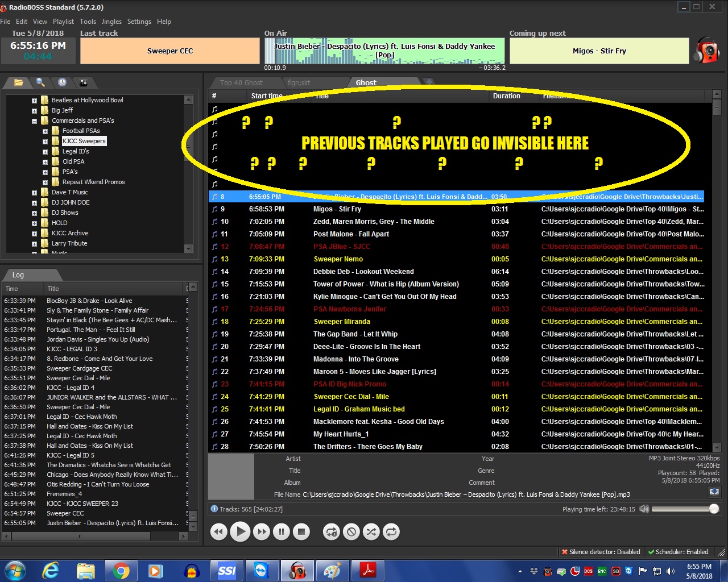Click the rewind playback button
Screen dimensions: 728x582
pos(219,532)
